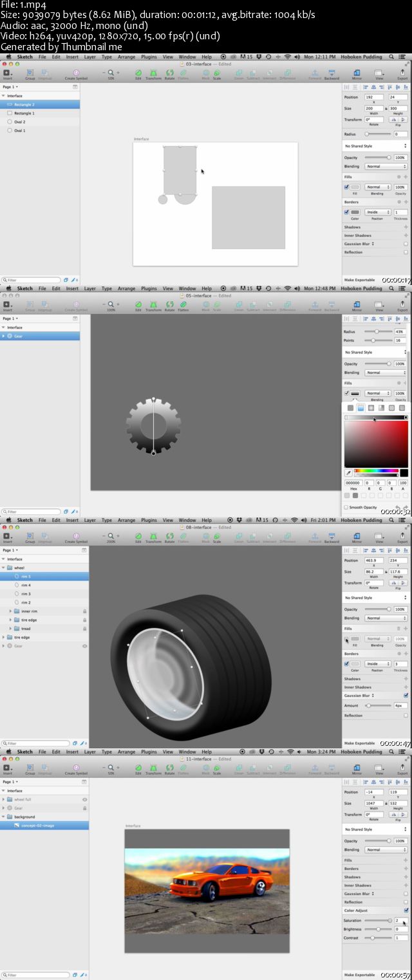
Task: Click Saturation slider in 11-interface inspector
Action: 378,920
